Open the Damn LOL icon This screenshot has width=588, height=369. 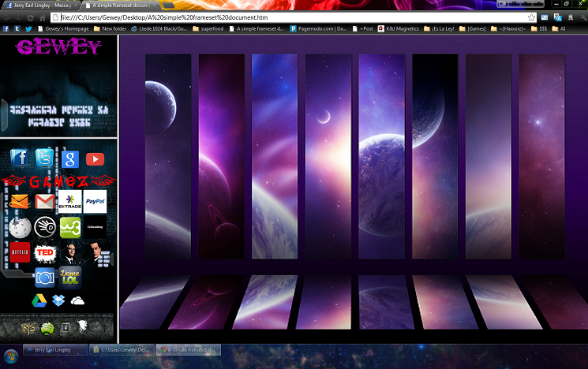70,278
